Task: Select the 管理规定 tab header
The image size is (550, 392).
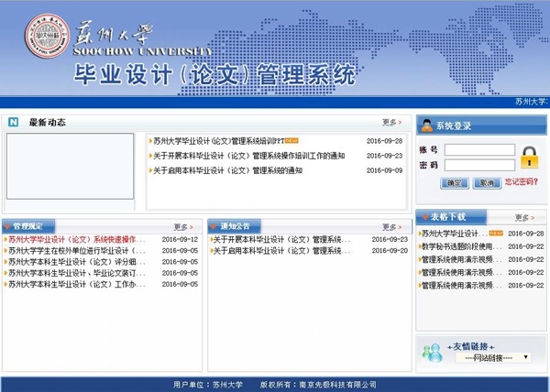Action: (28, 226)
